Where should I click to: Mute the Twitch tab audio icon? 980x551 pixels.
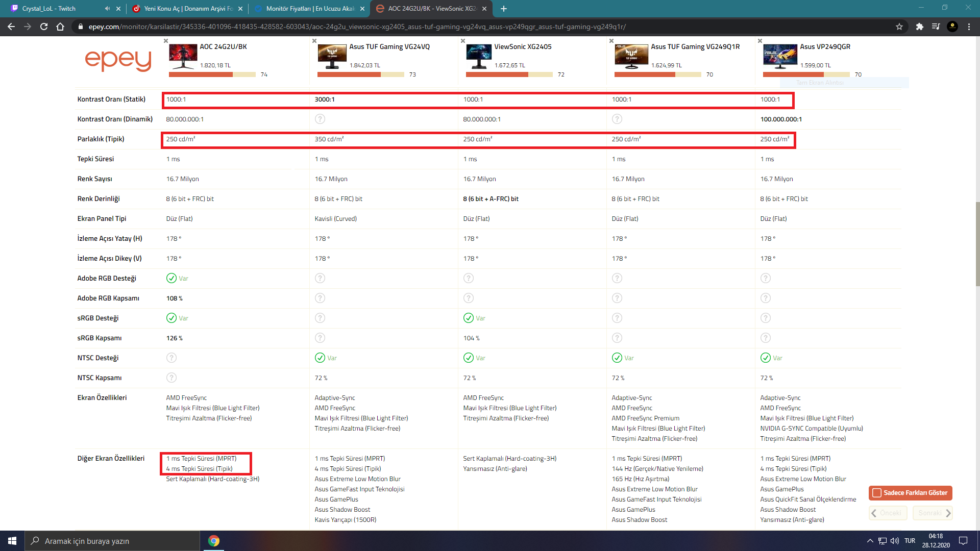107,9
